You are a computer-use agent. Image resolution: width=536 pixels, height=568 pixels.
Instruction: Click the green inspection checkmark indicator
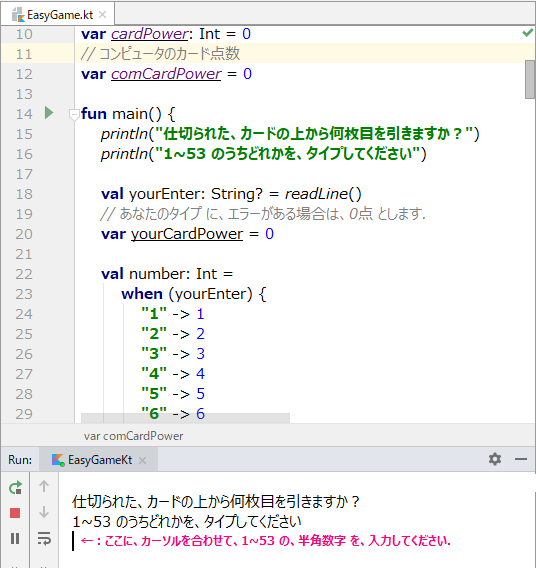[x=528, y=33]
